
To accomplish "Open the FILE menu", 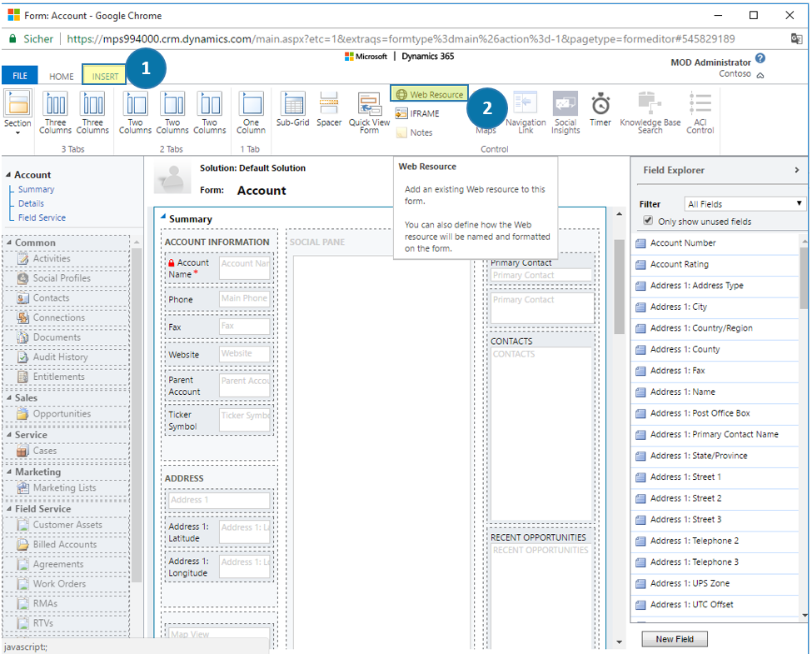I will [x=19, y=75].
